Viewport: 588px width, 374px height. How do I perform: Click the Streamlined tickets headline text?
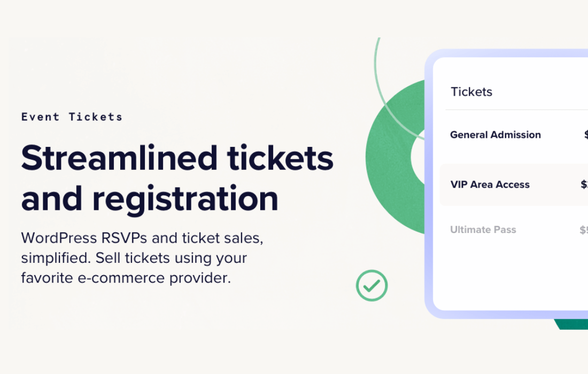(x=177, y=158)
